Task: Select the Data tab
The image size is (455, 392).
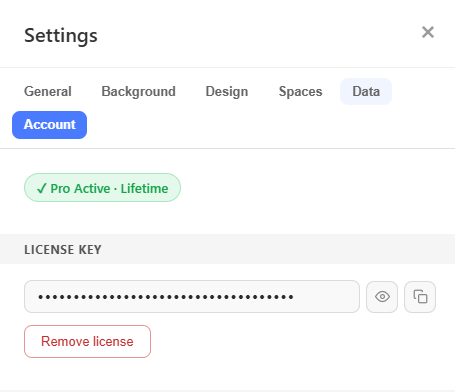Action: pos(366,91)
